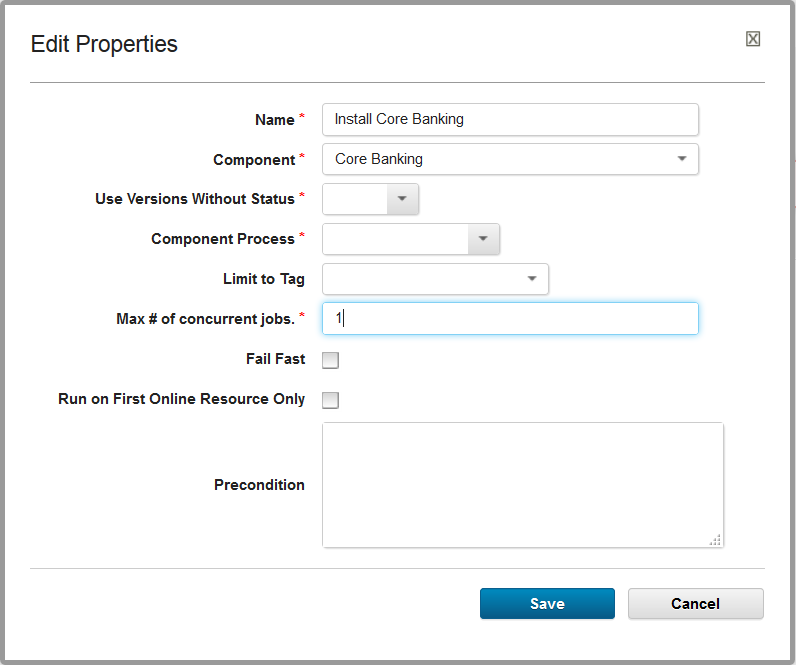The width and height of the screenshot is (796, 665).
Task: Click the Limit to Tag text box
Action: (x=420, y=279)
